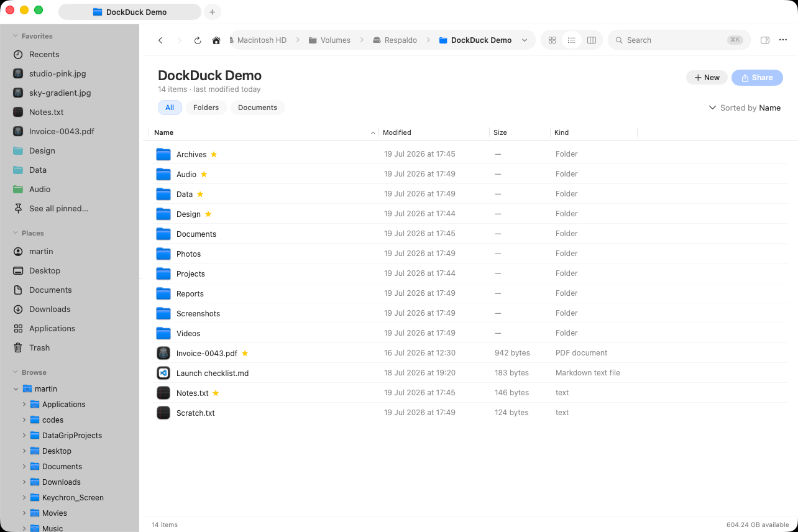Toggle the inspector side panel icon
This screenshot has width=798, height=532.
pos(765,40)
